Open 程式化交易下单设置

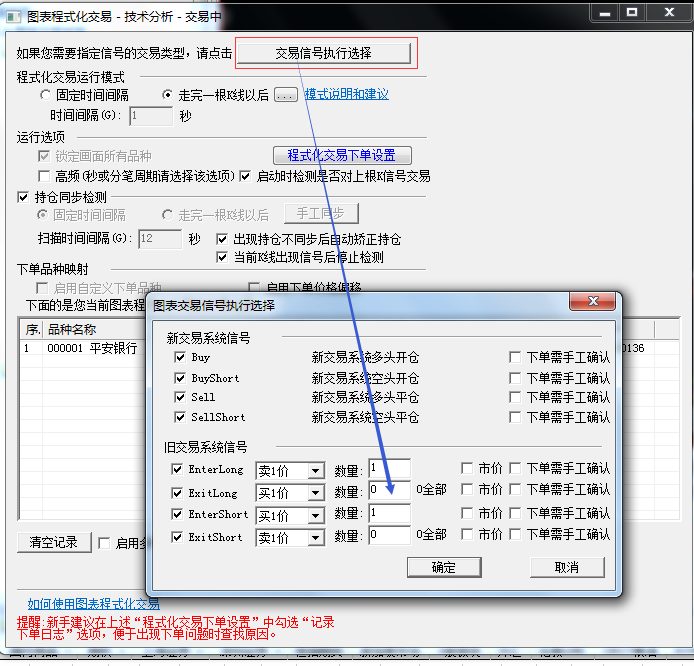click(x=342, y=155)
